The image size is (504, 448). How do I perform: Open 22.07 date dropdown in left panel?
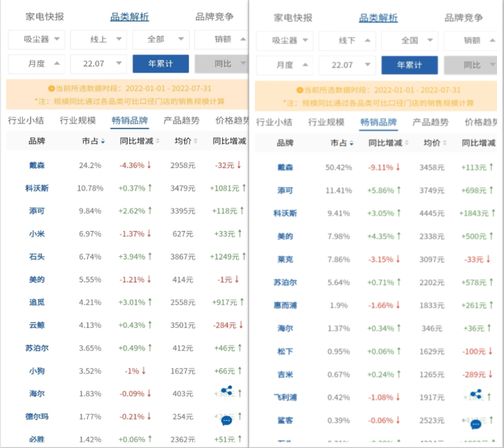coord(99,64)
